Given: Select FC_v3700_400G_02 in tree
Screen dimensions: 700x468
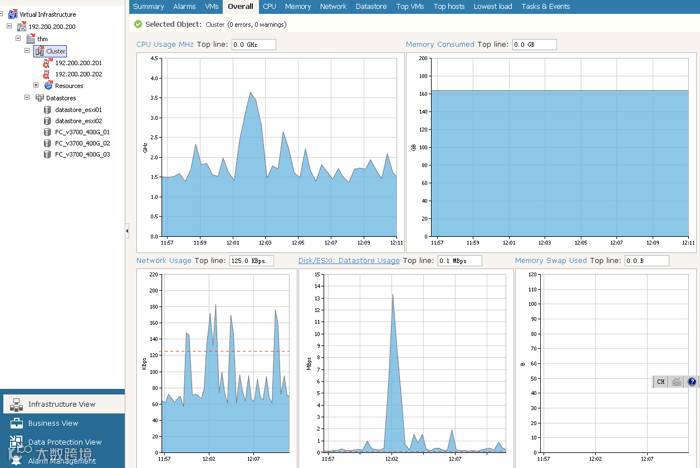Looking at the screenshot, I should tap(82, 143).
